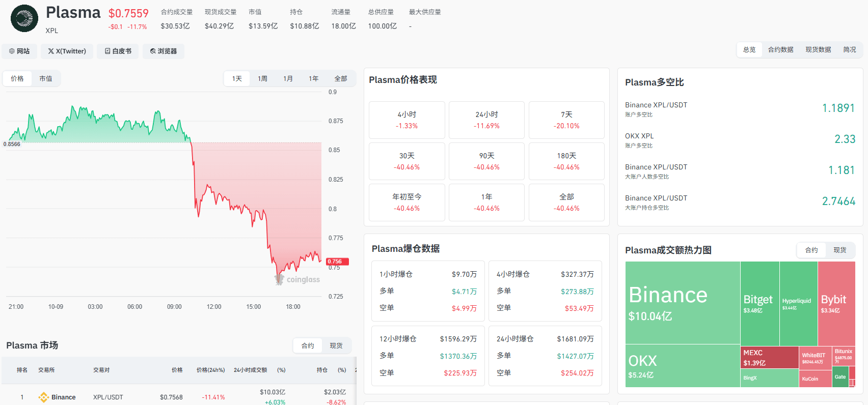This screenshot has height=405, width=868.
Task: Click the 24小时爆仓 liquidation card
Action: 545,356
